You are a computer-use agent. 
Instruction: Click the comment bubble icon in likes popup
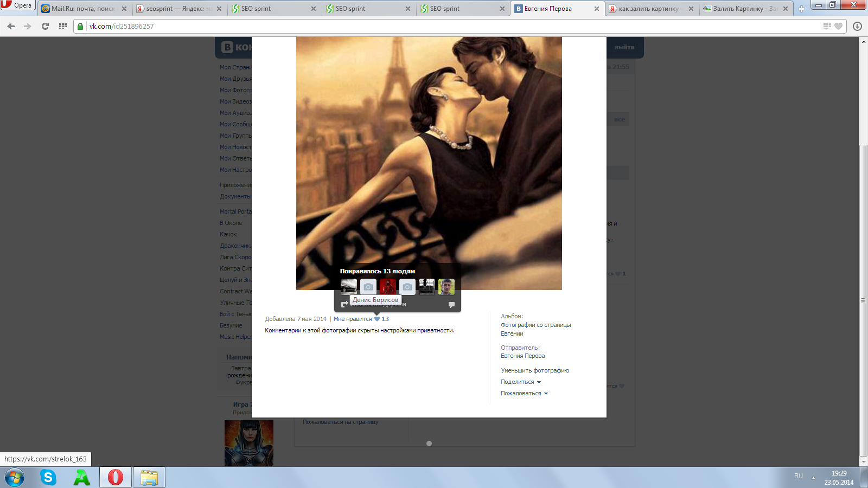[x=451, y=305]
